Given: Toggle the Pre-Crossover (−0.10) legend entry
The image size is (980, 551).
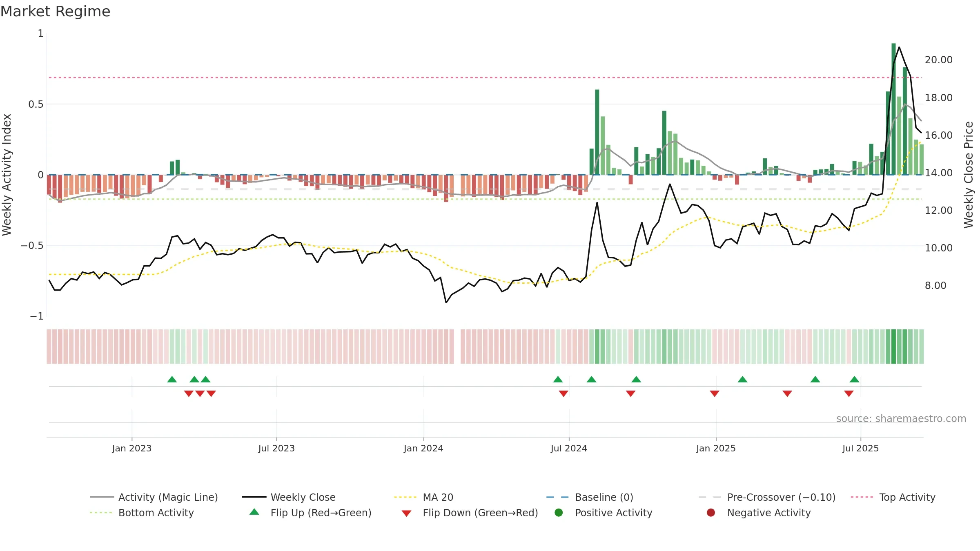Looking at the screenshot, I should pyautogui.click(x=767, y=497).
